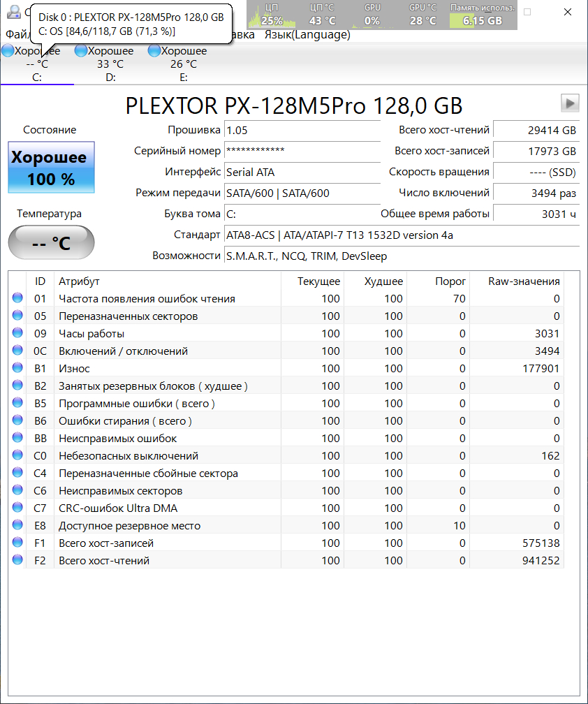Click status icon of Износ row
This screenshot has width=588, height=704.
point(17,367)
